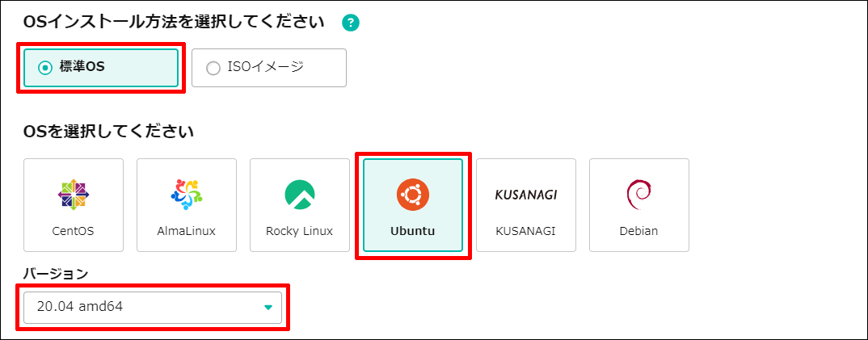Click the KUSANAGI logo
The height and width of the screenshot is (340, 868).
pyautogui.click(x=526, y=195)
